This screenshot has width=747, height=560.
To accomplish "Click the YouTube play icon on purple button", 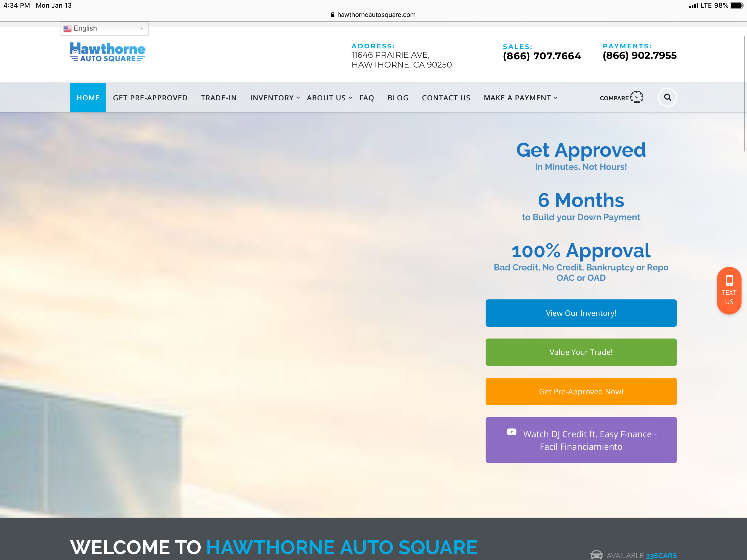I will (x=512, y=432).
